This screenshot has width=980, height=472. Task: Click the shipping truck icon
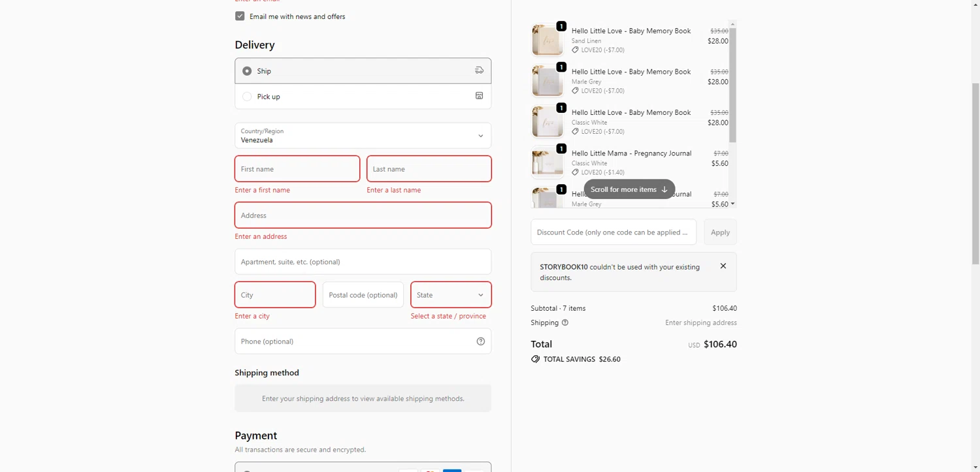click(x=479, y=71)
